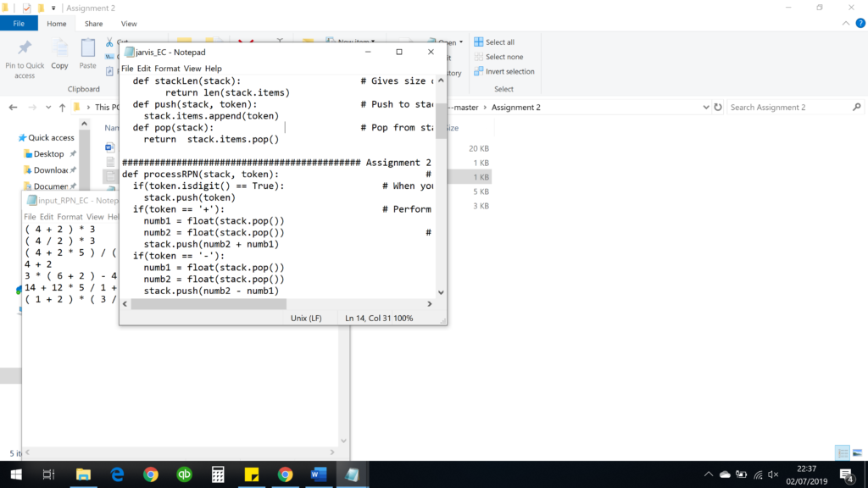This screenshot has width=868, height=488.
Task: Invert the current file selection
Action: click(x=505, y=71)
